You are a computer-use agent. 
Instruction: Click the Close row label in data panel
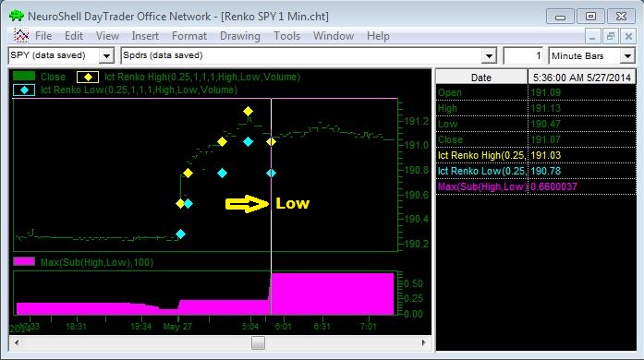450,139
